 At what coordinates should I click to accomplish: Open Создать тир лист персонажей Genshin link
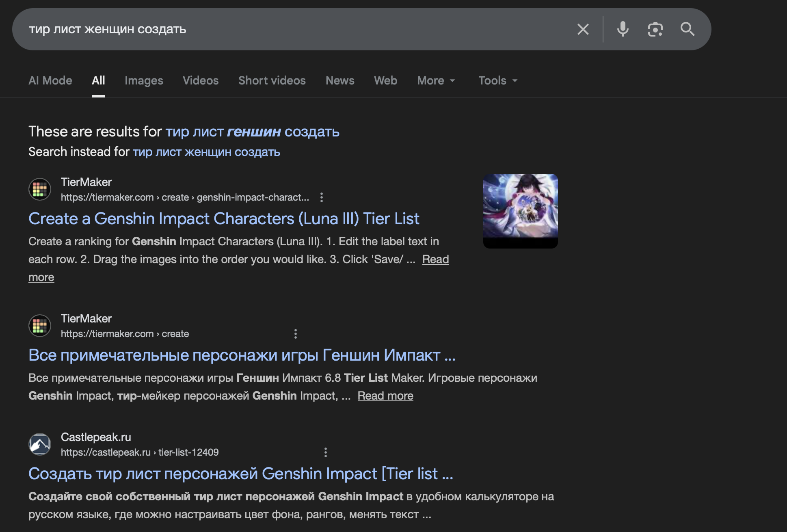coord(240,474)
